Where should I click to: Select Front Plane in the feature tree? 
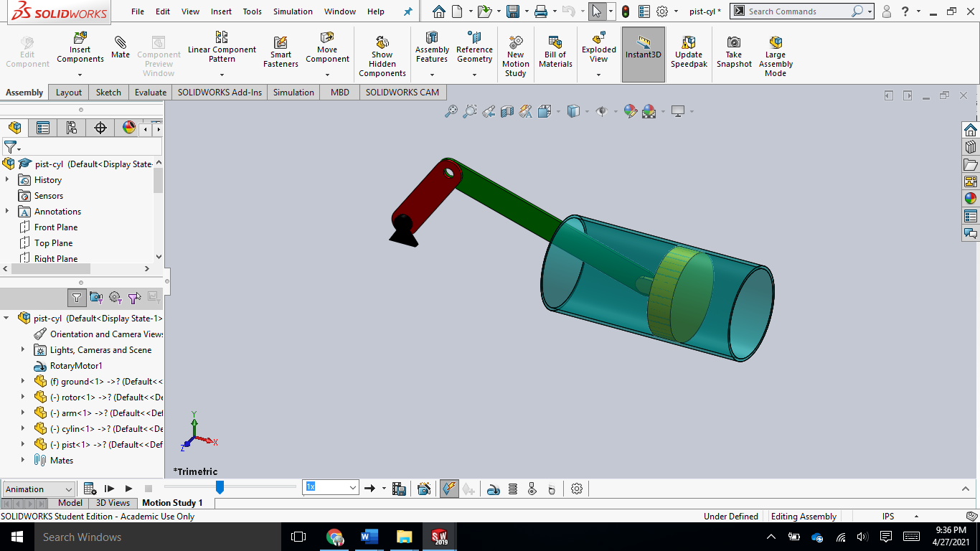pos(56,227)
